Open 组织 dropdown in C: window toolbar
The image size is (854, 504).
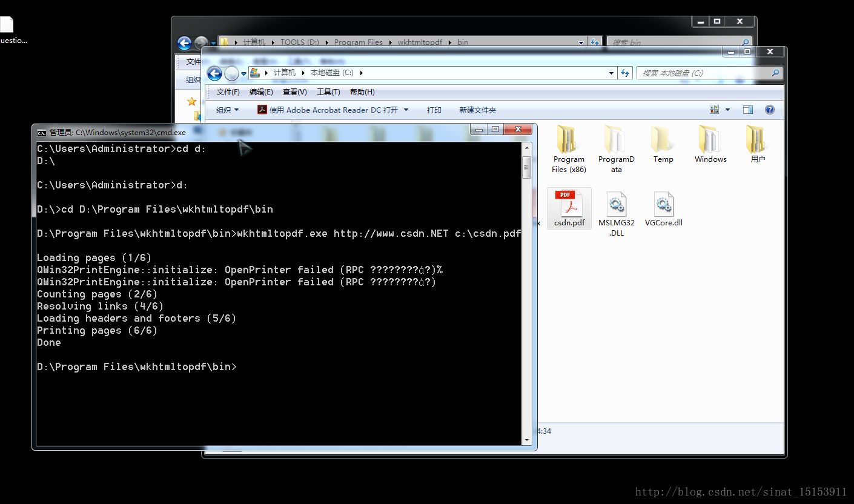coord(228,110)
